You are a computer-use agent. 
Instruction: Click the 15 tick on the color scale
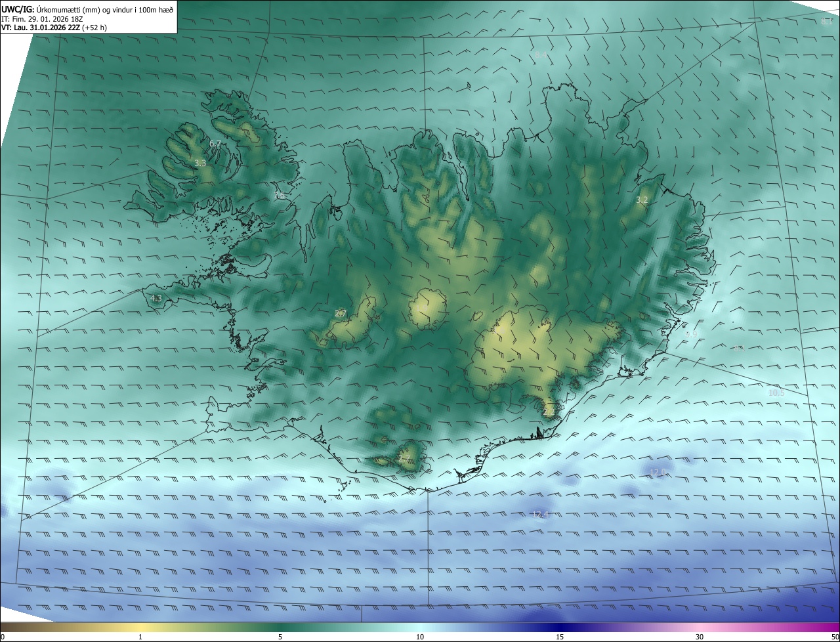point(560,637)
